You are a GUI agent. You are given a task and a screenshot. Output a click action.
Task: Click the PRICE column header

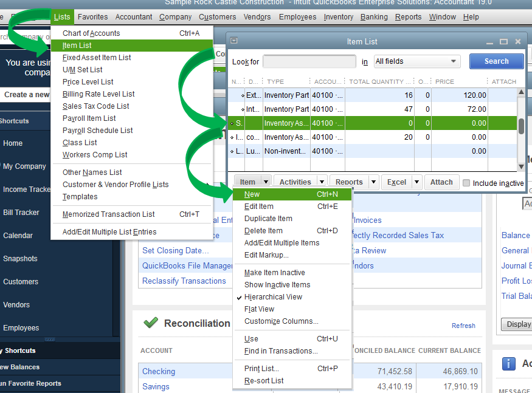(x=444, y=82)
